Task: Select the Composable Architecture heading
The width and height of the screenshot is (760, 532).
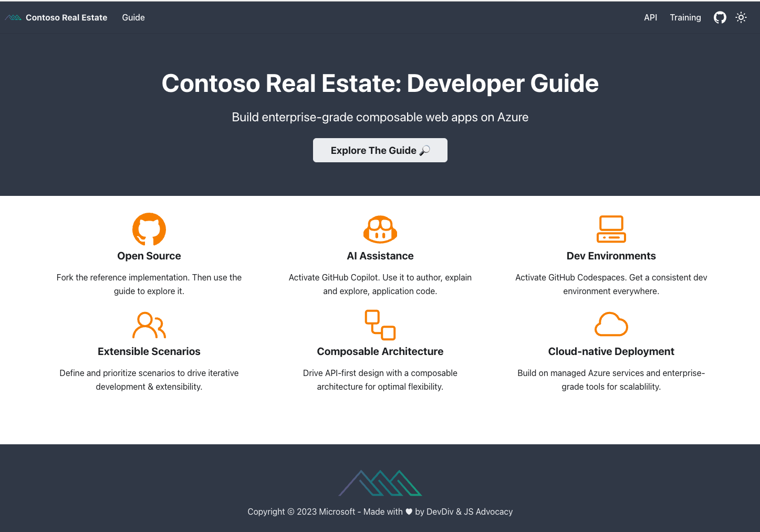Action: click(x=380, y=351)
